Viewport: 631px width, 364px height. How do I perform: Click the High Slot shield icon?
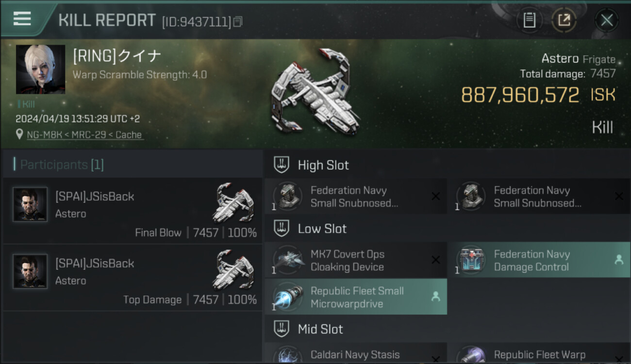tap(282, 165)
